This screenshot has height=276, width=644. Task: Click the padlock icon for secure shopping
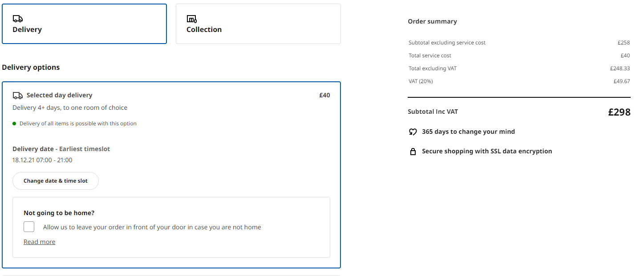[413, 151]
